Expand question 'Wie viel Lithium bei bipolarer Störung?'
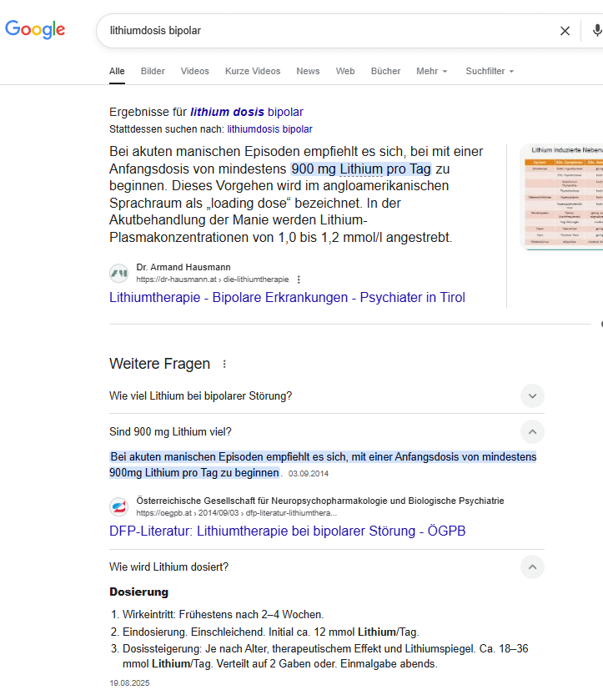Image resolution: width=603 pixels, height=700 pixels. 532,395
